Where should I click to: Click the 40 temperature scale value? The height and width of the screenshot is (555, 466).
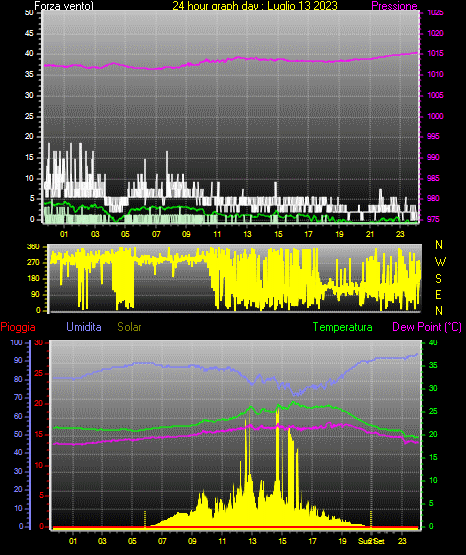coord(433,343)
